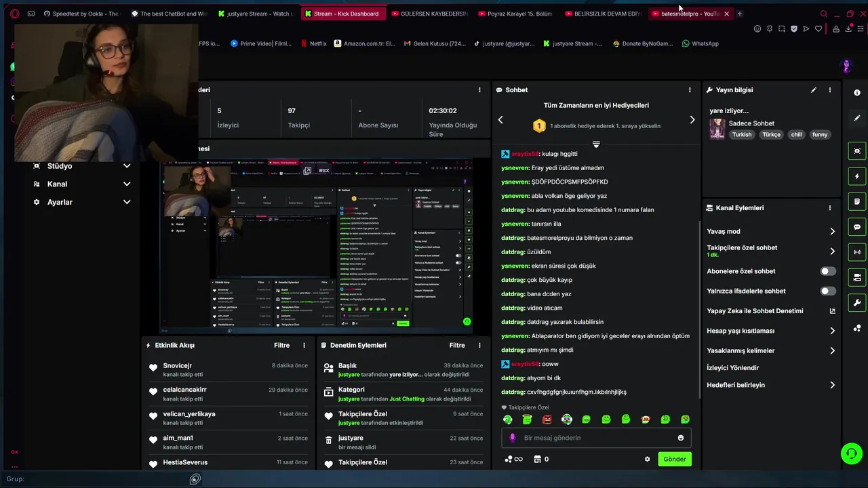868x488 pixels.
Task: Click the wrench icon on right rail
Action: tap(857, 303)
